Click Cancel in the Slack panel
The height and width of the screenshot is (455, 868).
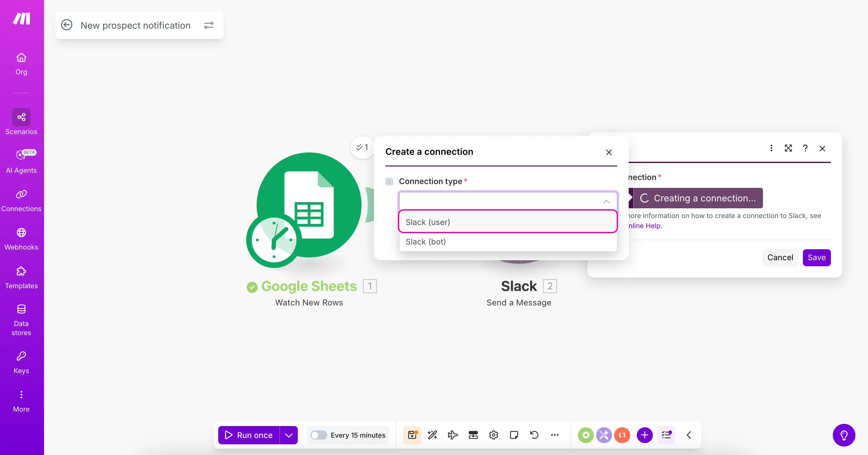(x=780, y=257)
